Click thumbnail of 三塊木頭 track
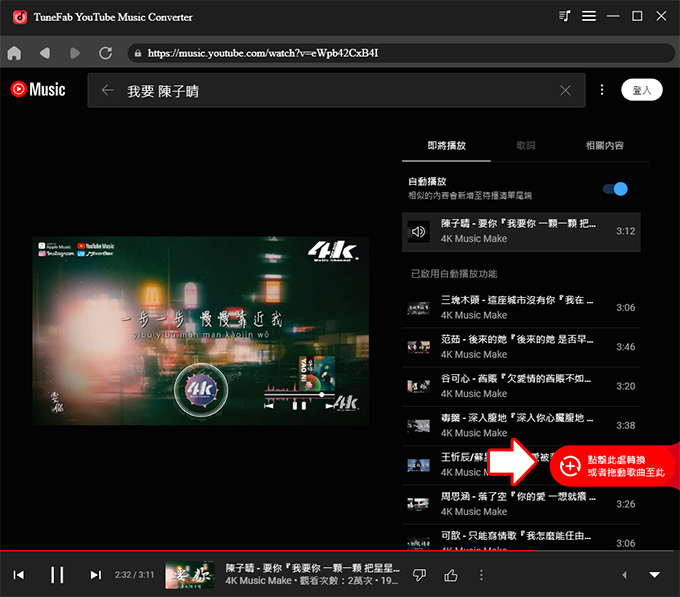 pyautogui.click(x=418, y=308)
